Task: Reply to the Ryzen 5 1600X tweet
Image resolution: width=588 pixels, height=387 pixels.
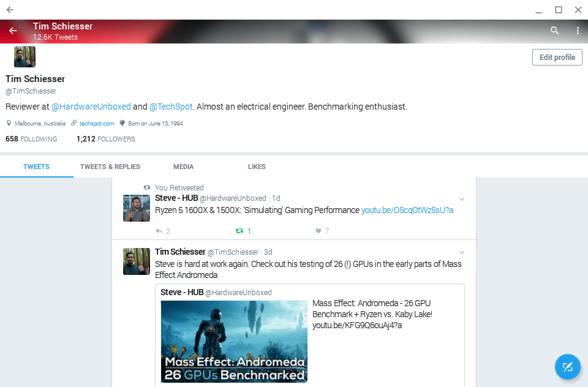Action: [x=159, y=231]
